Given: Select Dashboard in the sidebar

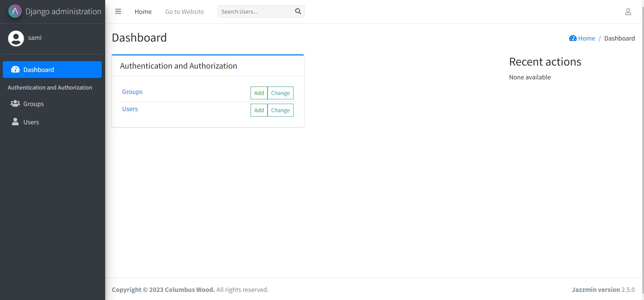Looking at the screenshot, I should pyautogui.click(x=52, y=70).
